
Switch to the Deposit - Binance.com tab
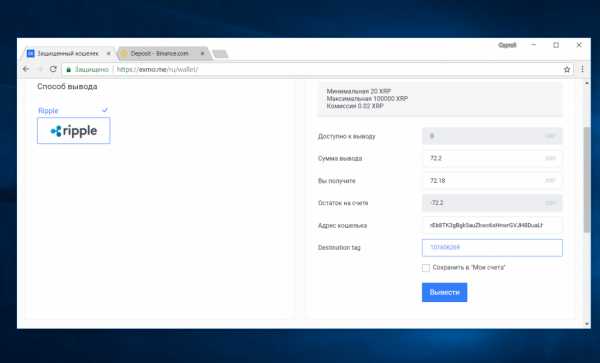click(x=164, y=54)
